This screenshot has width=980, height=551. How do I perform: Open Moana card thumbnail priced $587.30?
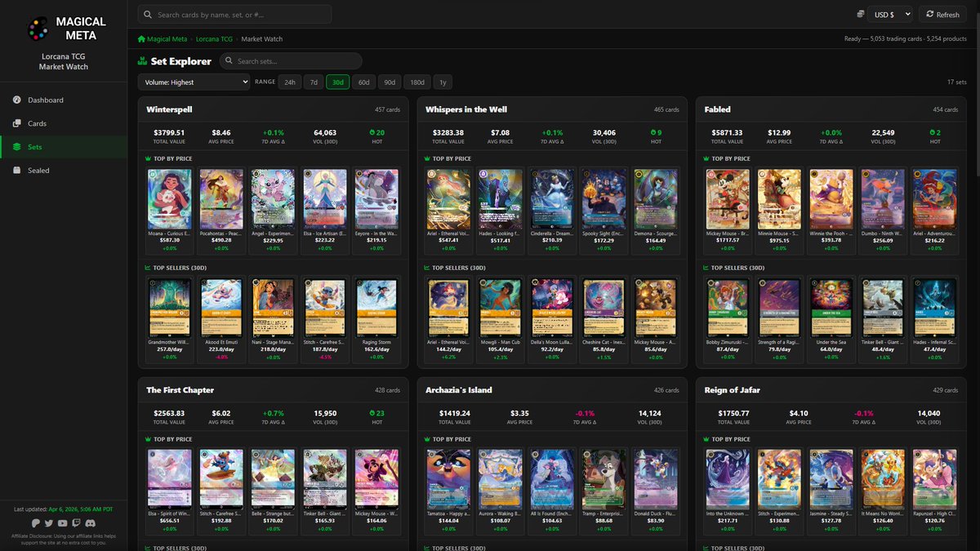coord(169,198)
